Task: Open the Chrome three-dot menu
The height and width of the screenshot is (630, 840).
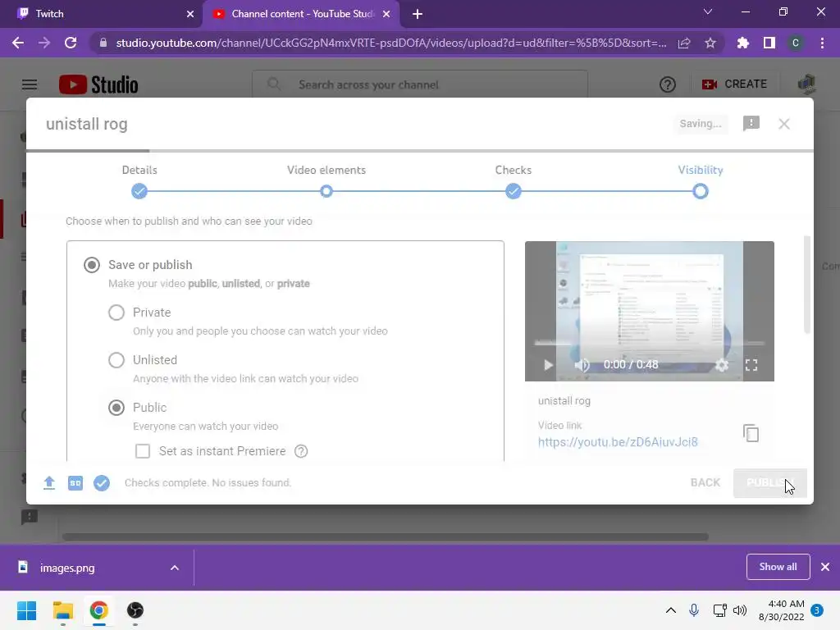Action: 822,43
